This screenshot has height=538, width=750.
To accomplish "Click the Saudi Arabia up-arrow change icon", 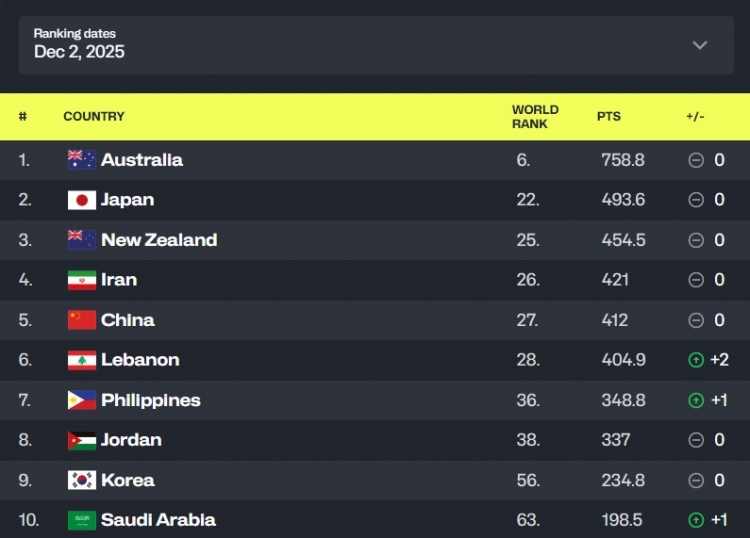I will tap(696, 520).
